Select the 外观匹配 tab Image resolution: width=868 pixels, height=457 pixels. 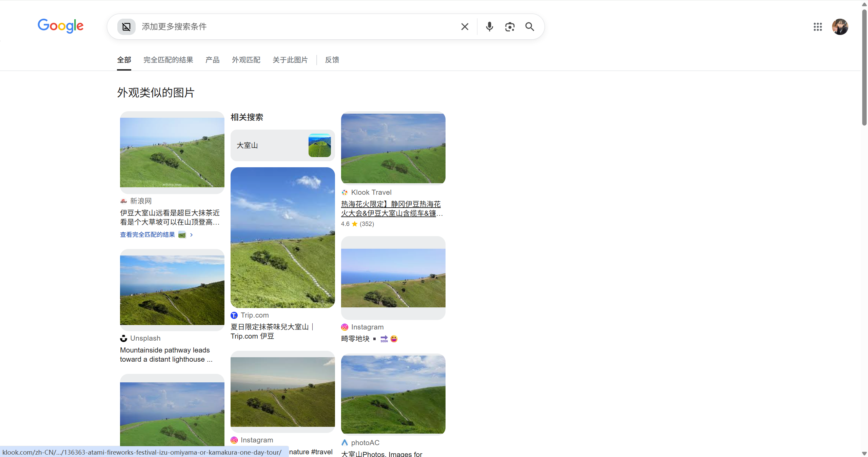click(x=246, y=60)
